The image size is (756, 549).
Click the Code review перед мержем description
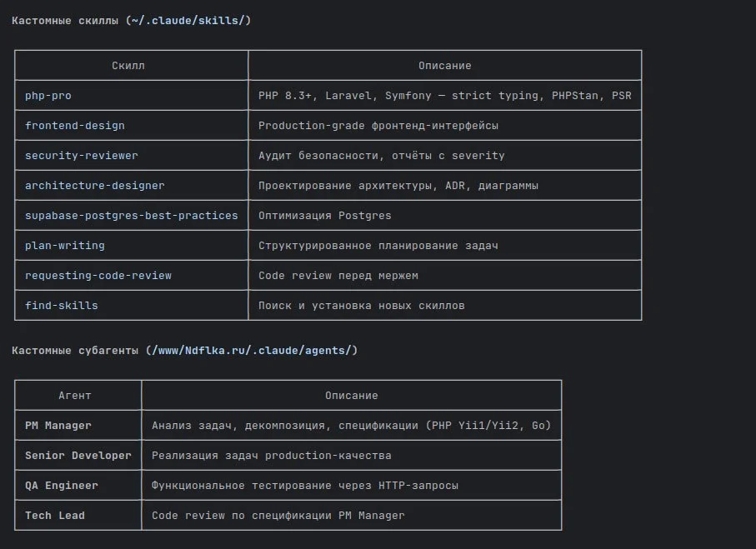338,276
